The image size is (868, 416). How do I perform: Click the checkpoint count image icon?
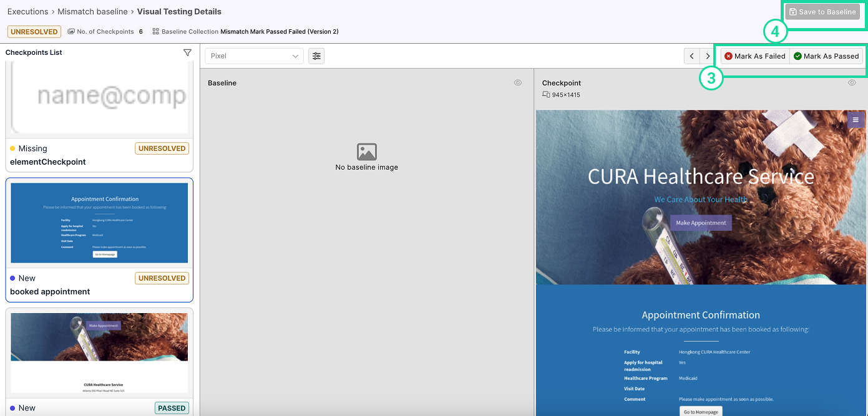point(71,32)
